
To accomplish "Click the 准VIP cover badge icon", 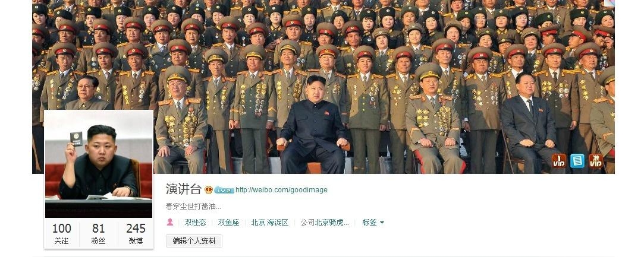I will pos(596,161).
